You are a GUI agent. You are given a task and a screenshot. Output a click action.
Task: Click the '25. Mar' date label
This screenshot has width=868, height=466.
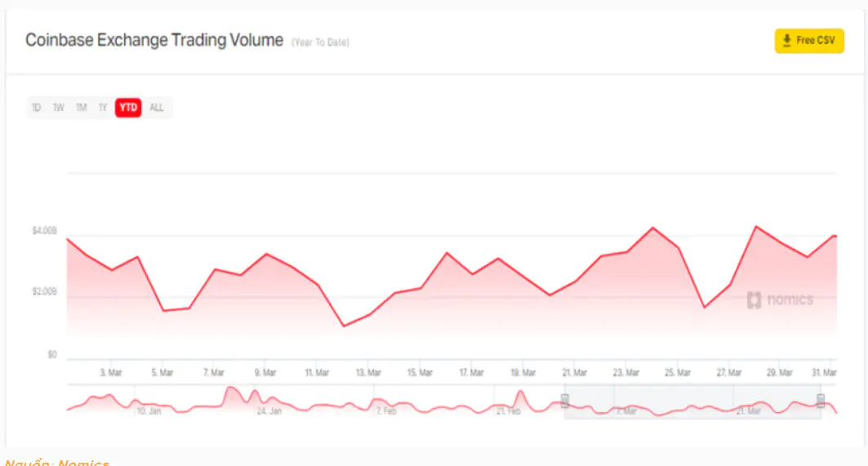coord(678,372)
